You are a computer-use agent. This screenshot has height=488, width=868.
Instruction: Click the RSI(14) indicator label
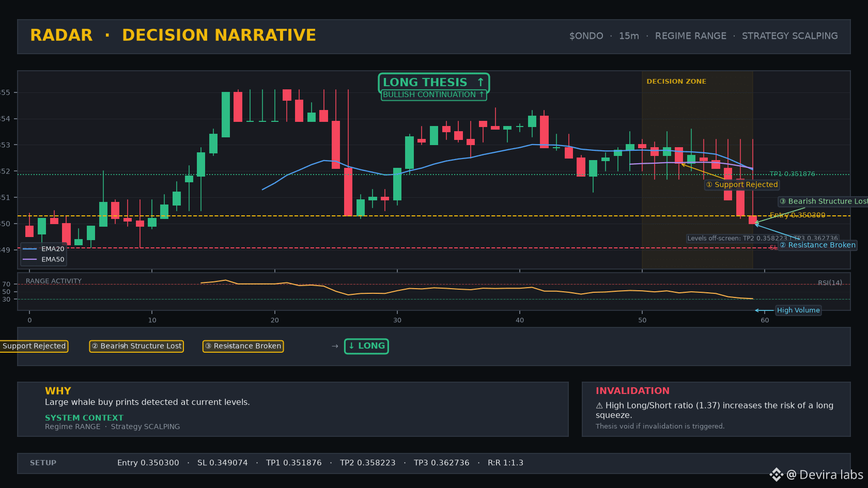[830, 282]
